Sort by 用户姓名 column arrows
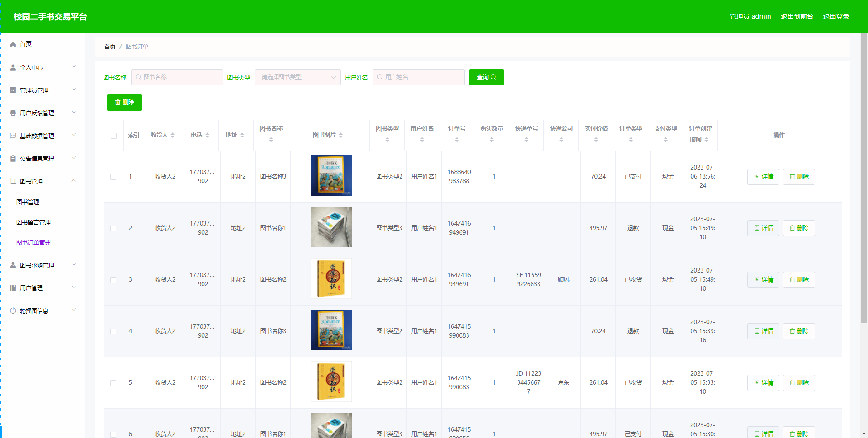The height and width of the screenshot is (438, 868). pyautogui.click(x=422, y=140)
